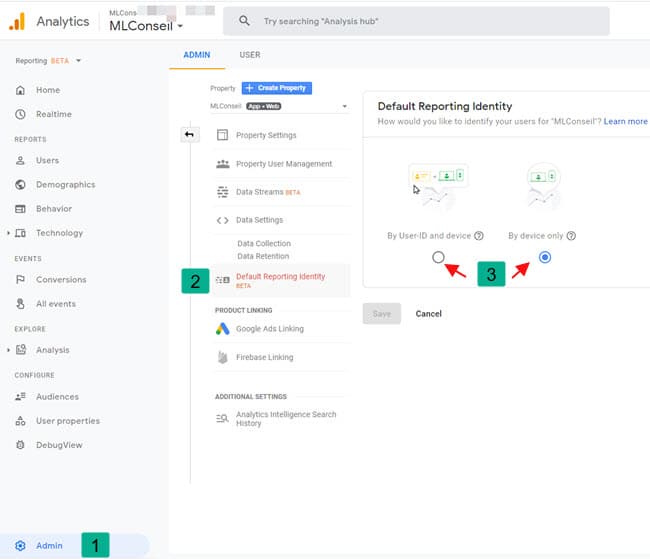
Task: Click the Technology devices icon
Action: tap(20, 233)
